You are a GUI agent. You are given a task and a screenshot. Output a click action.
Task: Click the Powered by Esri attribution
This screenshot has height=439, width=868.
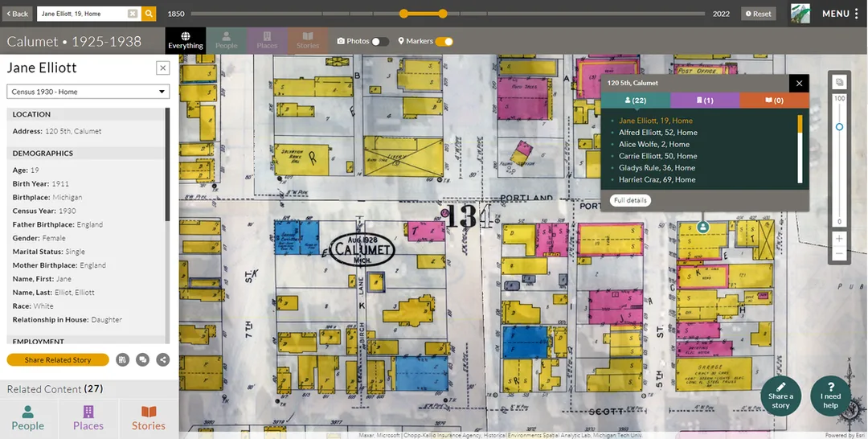(x=845, y=436)
